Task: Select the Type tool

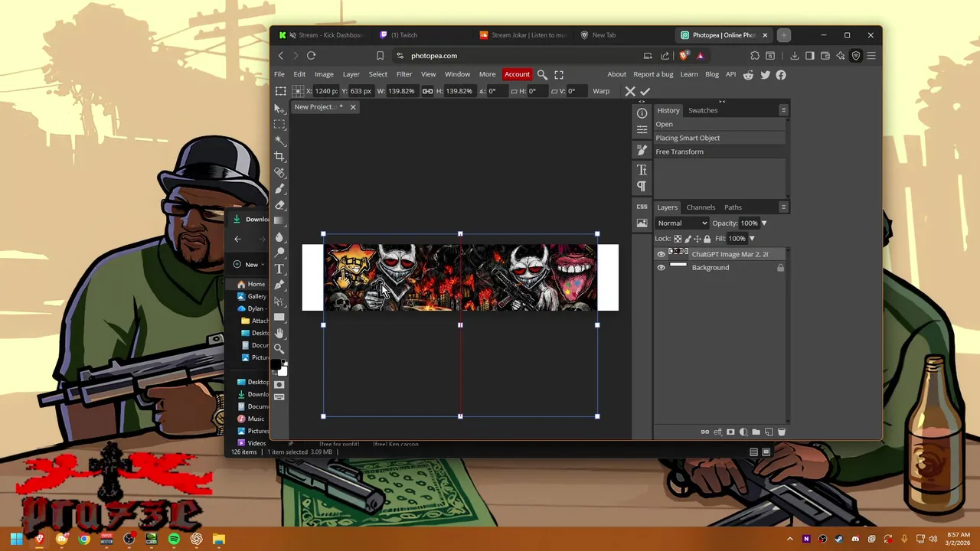Action: (279, 269)
